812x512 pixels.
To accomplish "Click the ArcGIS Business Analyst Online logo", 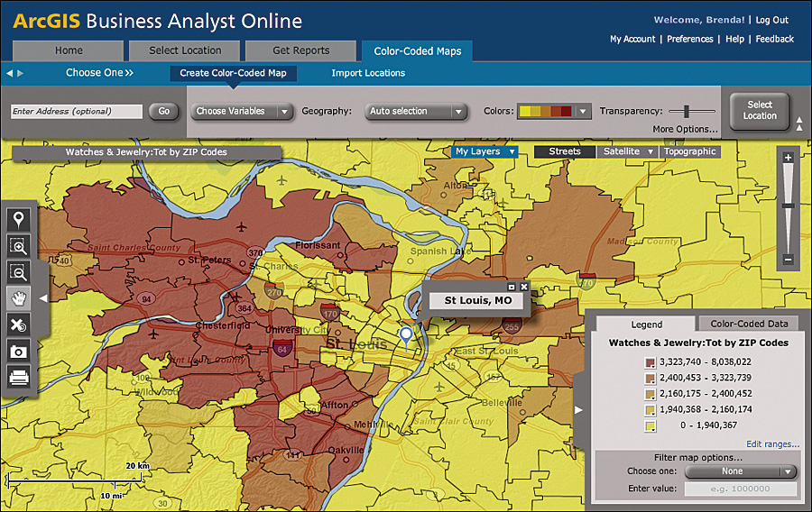I will click(157, 22).
